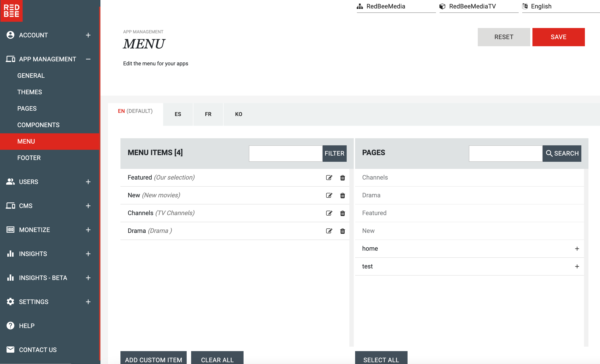600x364 pixels.
Task: Open the MENU sidebar item
Action: click(x=26, y=142)
